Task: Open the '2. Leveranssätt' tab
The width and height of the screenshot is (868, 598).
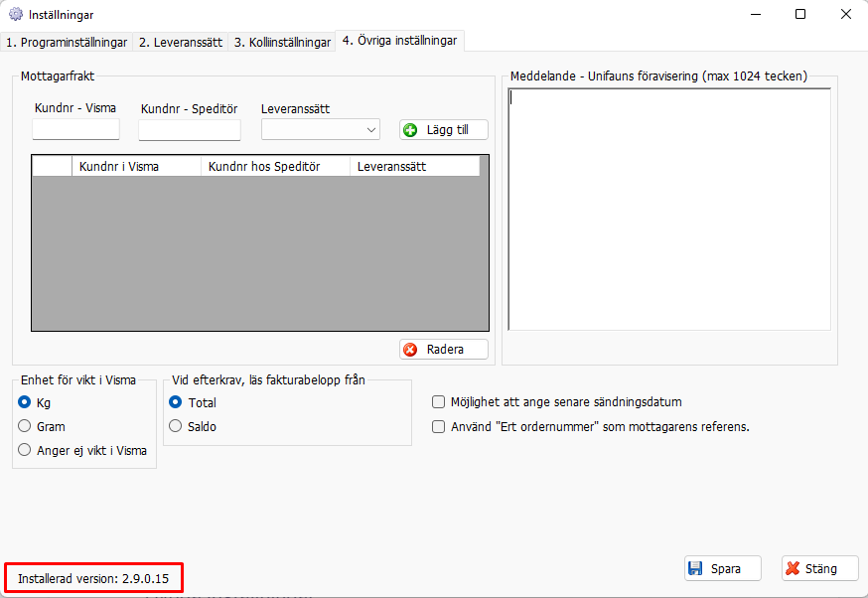Action: pos(181,43)
